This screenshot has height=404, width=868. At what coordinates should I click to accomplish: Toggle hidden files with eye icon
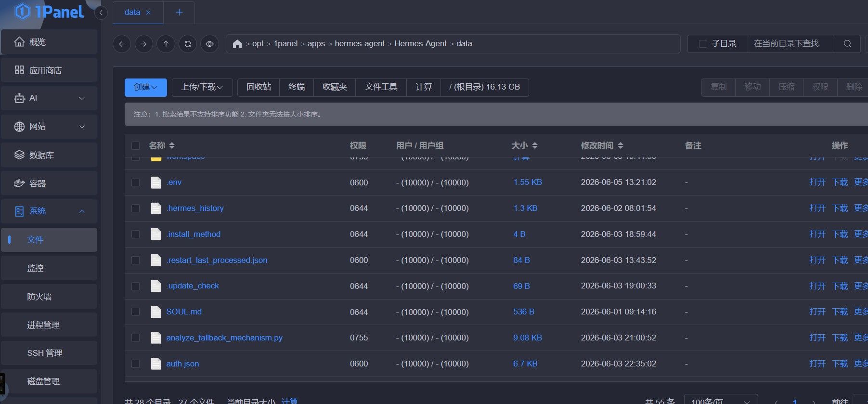pos(209,44)
